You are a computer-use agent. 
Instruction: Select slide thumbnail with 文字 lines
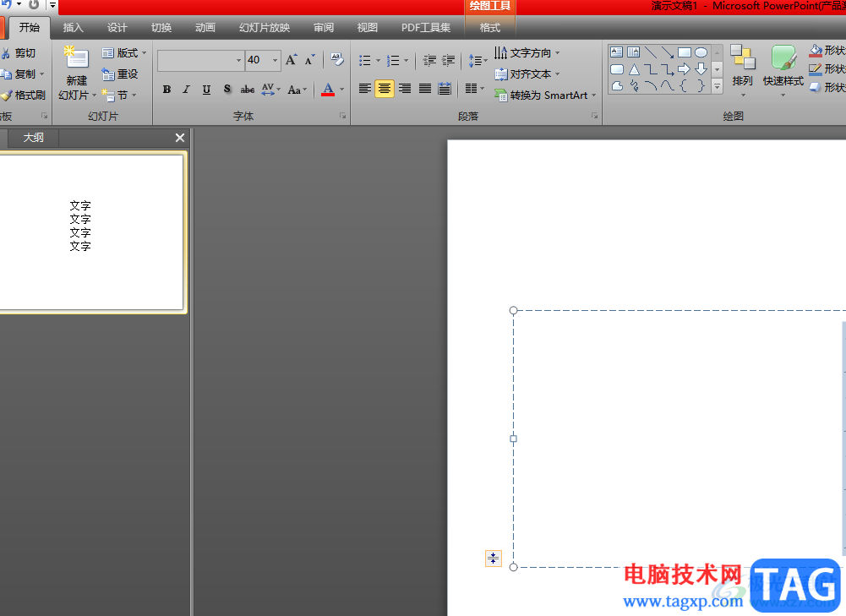[90, 232]
